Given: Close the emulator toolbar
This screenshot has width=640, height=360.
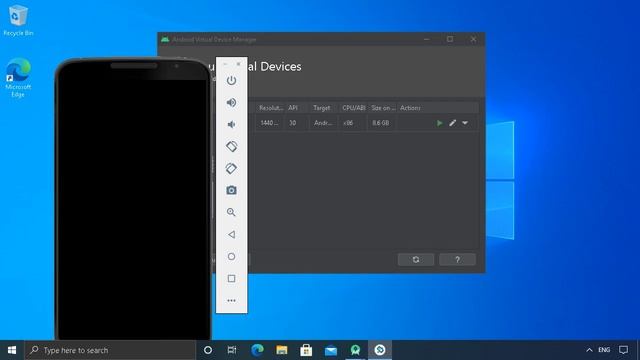Looking at the screenshot, I should 238,64.
